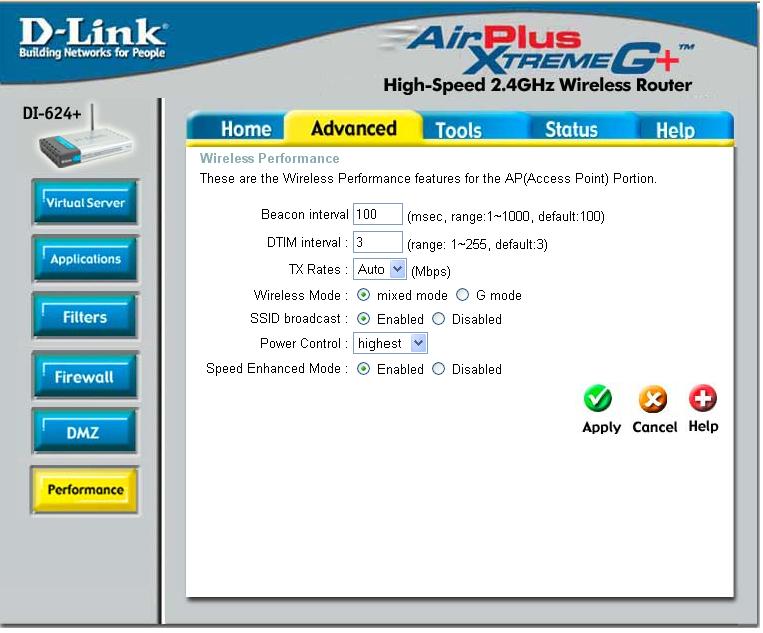Image resolution: width=763 pixels, height=633 pixels.
Task: Click the Cancel text label
Action: [655, 427]
